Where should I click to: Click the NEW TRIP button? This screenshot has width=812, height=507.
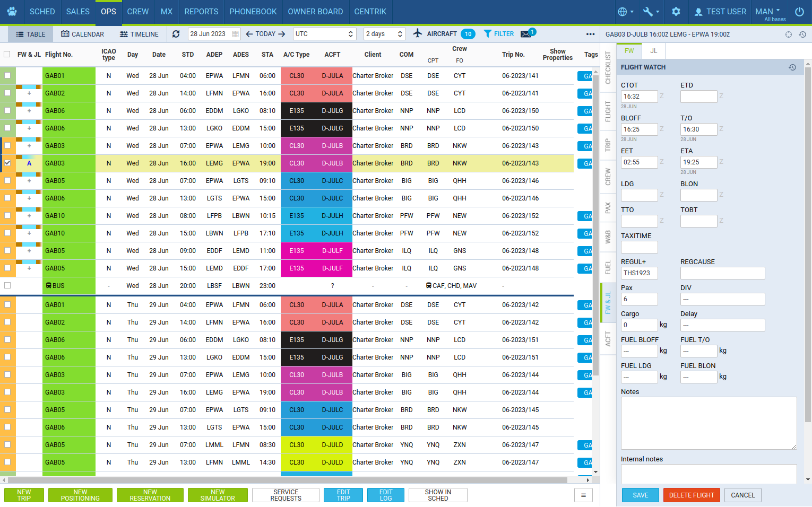24,495
